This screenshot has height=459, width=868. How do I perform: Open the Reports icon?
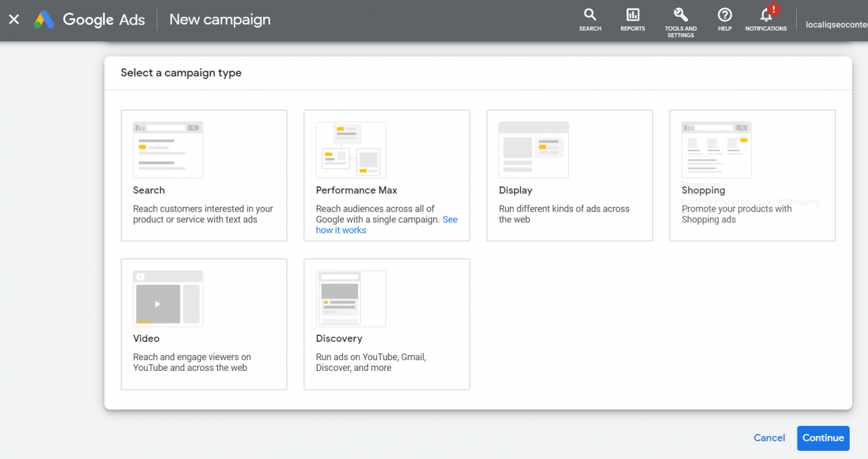tap(632, 19)
